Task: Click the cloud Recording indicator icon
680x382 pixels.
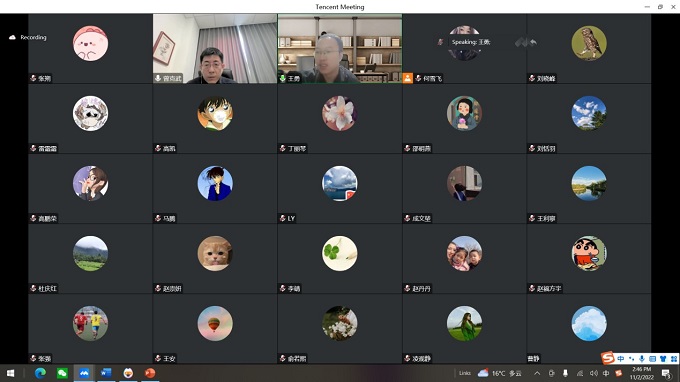Action: coord(12,37)
